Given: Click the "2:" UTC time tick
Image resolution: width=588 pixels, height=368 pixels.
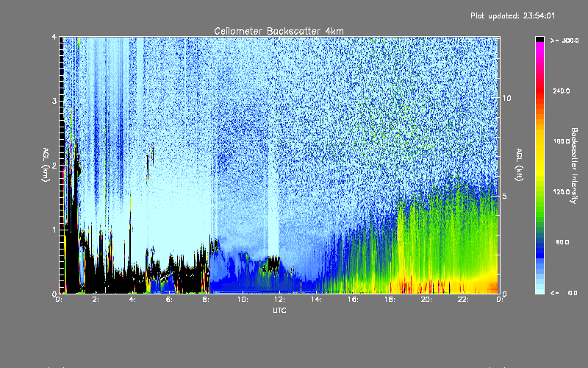Looking at the screenshot, I should tap(96, 300).
